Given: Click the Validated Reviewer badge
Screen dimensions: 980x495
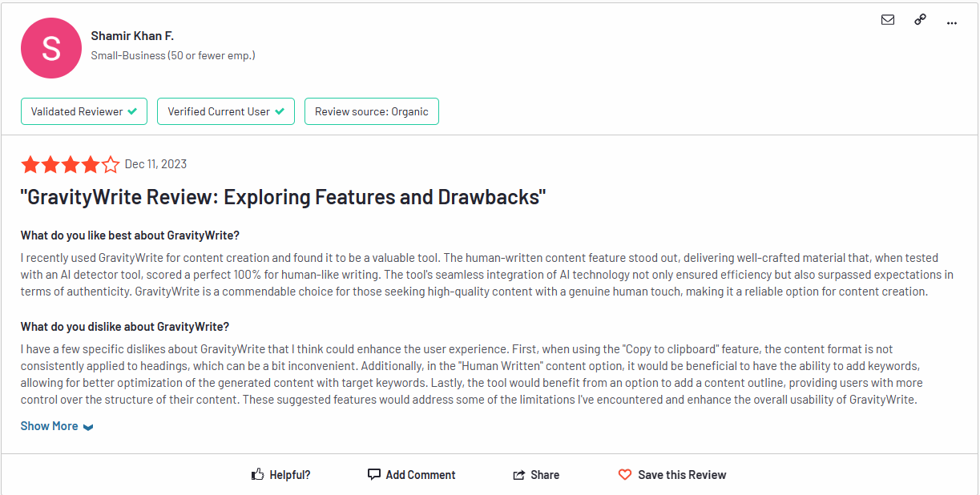Looking at the screenshot, I should pos(84,111).
